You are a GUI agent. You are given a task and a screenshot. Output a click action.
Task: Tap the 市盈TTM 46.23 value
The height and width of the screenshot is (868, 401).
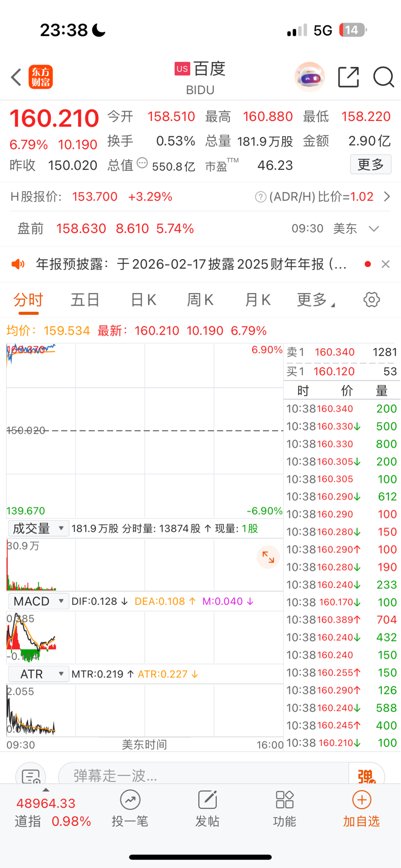pos(275,165)
